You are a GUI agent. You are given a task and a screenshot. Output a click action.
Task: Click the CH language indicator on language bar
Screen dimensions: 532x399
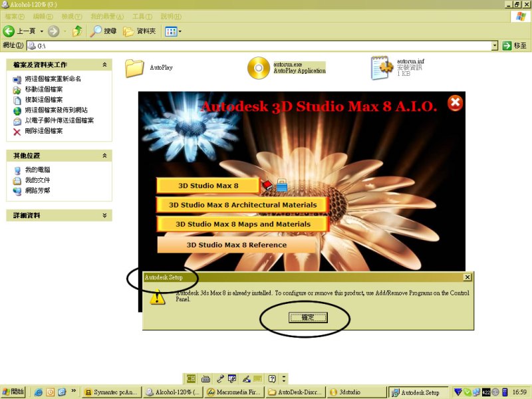coord(191,378)
